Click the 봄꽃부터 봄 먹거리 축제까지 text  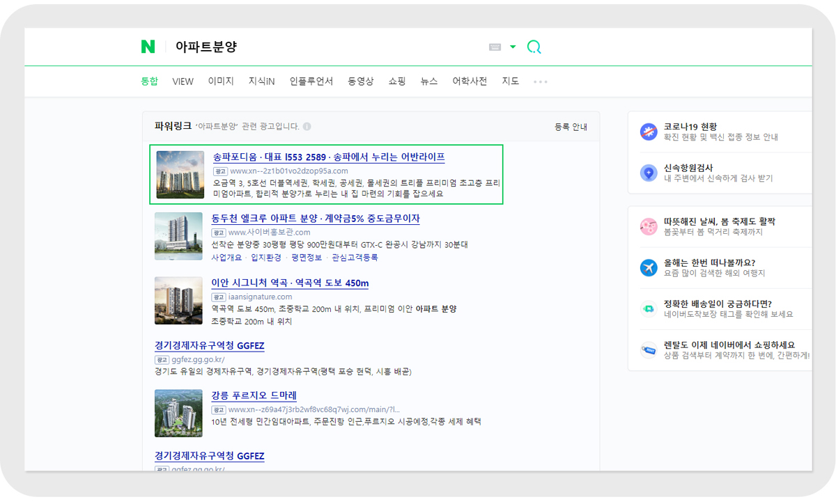713,233
